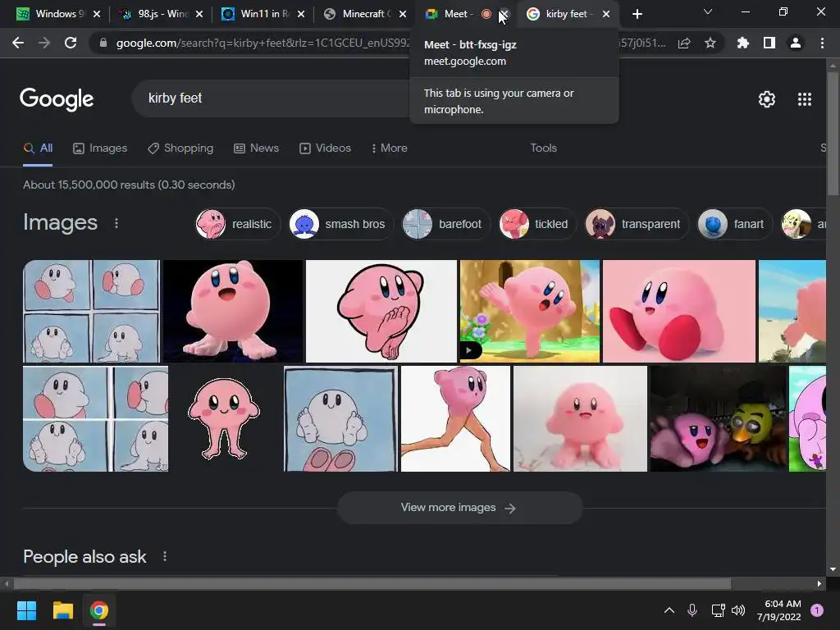Click the site lock icon in address bar
The image size is (840, 630).
103,43
